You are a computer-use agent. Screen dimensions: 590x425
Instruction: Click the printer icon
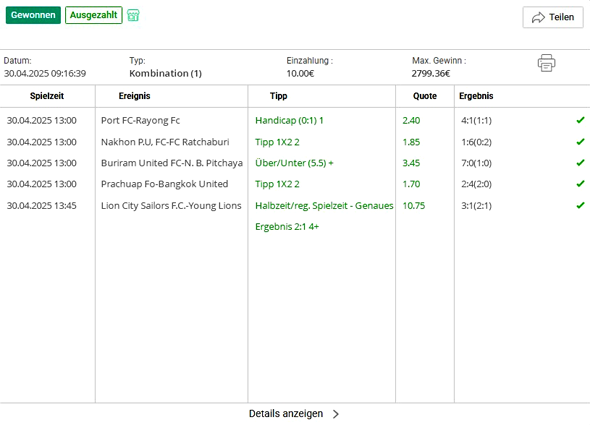coord(546,63)
